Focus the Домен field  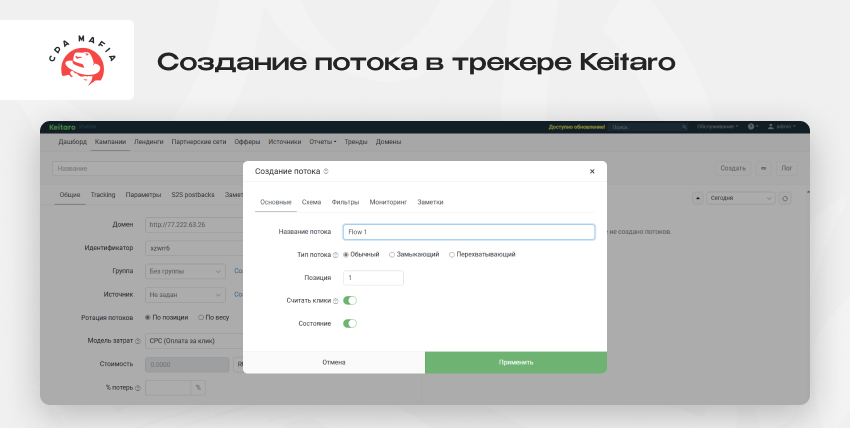[x=194, y=225]
